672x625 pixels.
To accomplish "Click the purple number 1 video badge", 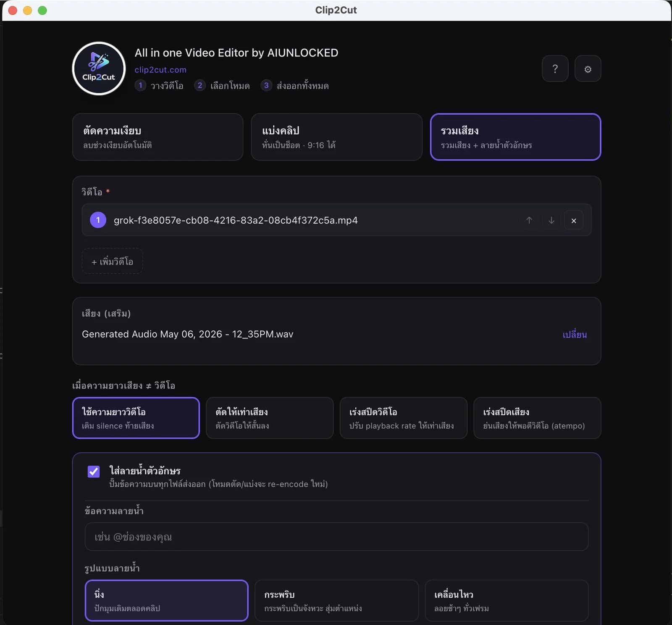I will click(x=98, y=220).
